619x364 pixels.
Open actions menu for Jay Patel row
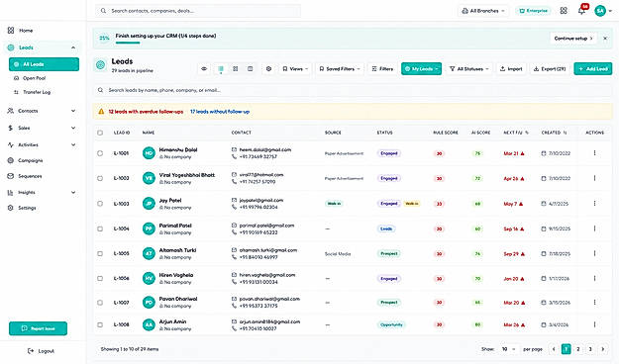pyautogui.click(x=594, y=204)
